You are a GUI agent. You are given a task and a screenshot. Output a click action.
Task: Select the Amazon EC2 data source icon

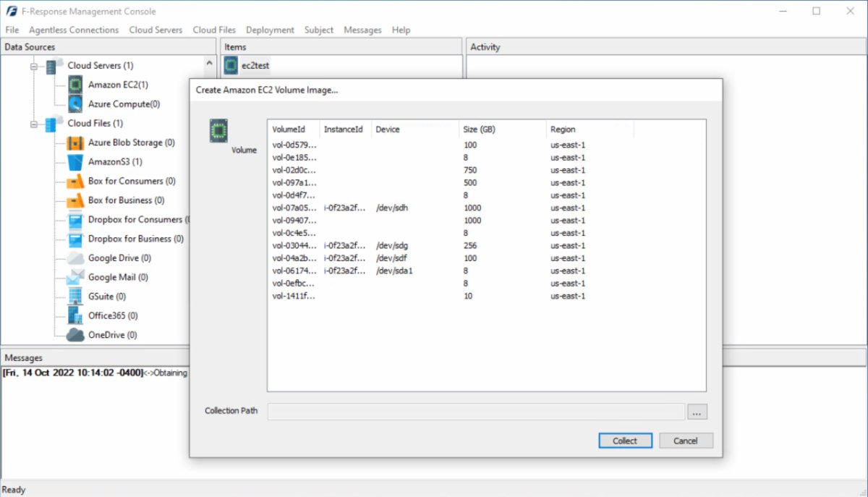(75, 85)
